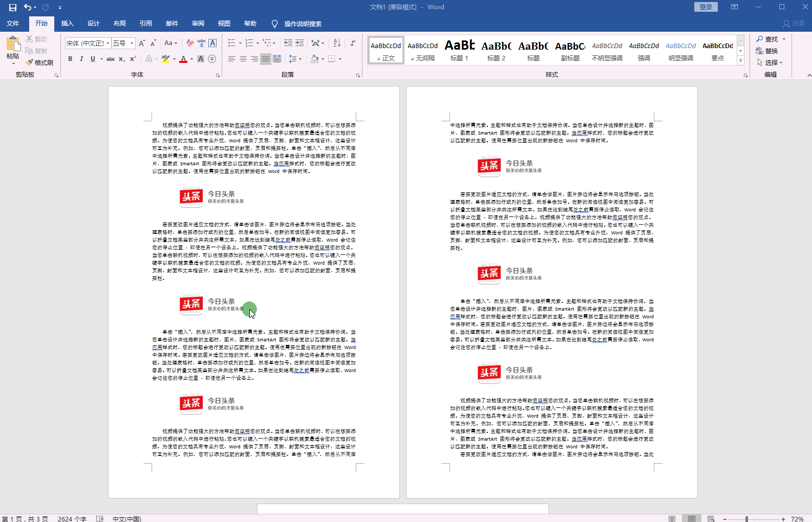Click the 查找 (Find) button
The height and width of the screenshot is (522, 812).
click(x=767, y=39)
